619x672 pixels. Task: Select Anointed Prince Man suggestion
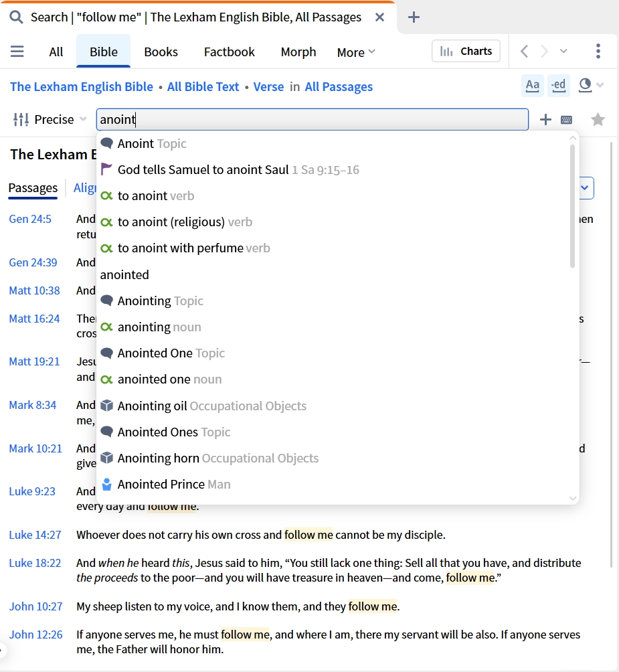point(334,485)
